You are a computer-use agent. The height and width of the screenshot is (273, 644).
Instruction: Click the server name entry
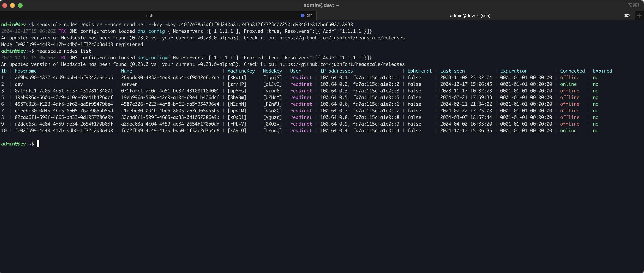coord(129,84)
